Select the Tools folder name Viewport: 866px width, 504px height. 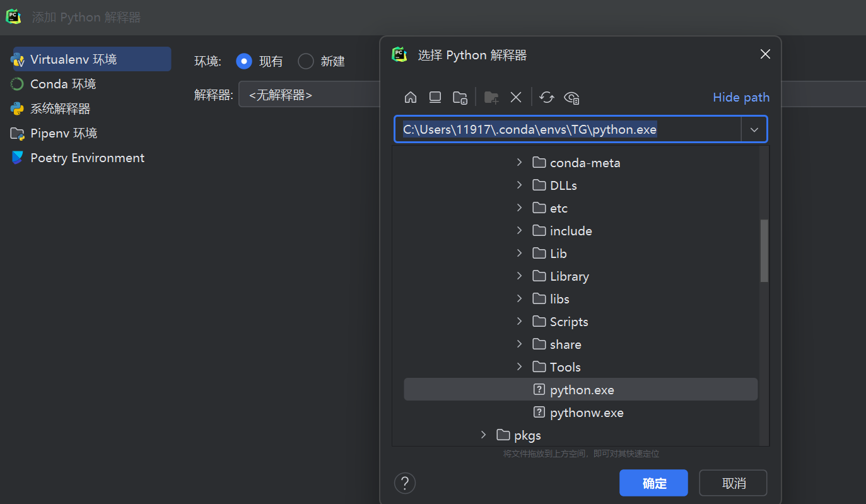tap(565, 367)
